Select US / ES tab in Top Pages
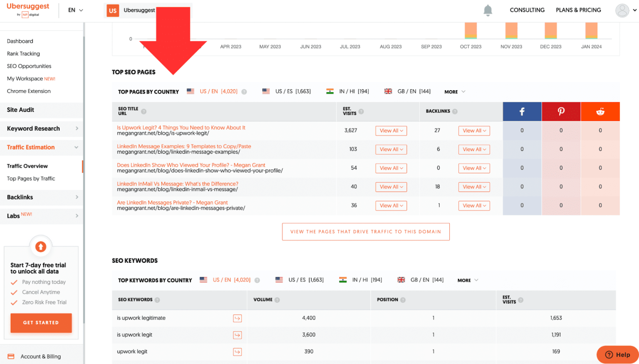 (287, 91)
